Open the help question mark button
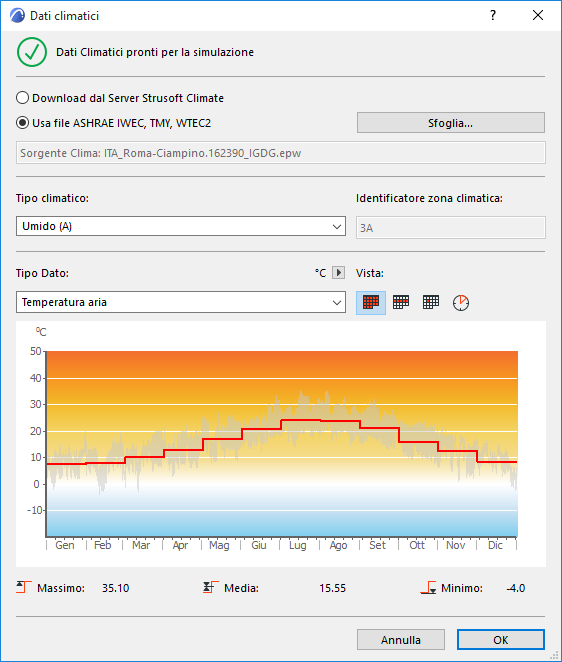This screenshot has height=662, width=562. (x=493, y=16)
